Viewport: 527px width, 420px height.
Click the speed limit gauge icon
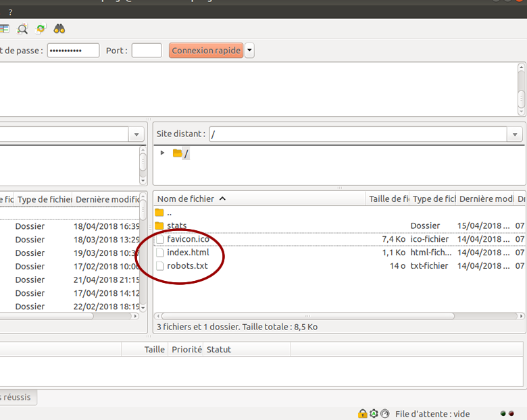(384, 414)
